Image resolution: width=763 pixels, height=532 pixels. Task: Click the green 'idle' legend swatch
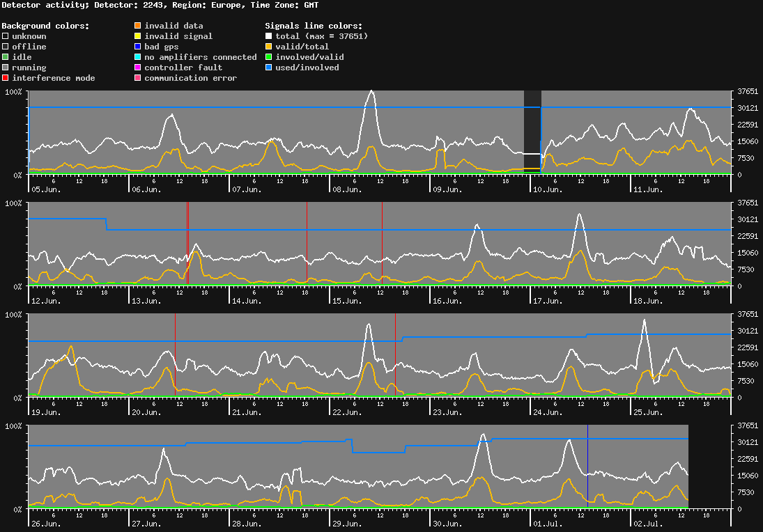click(6, 57)
